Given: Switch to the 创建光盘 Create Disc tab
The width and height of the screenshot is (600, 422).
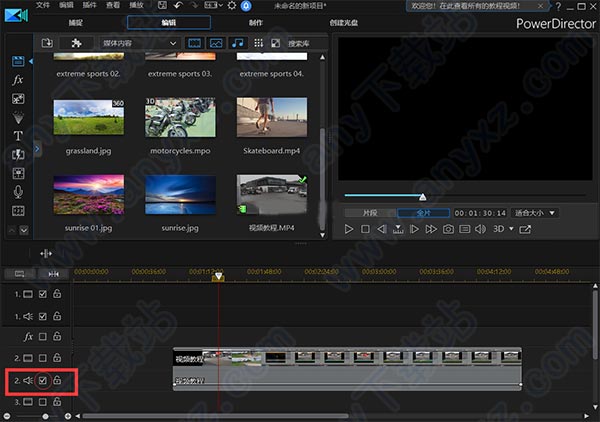Looking at the screenshot, I should coord(344,23).
